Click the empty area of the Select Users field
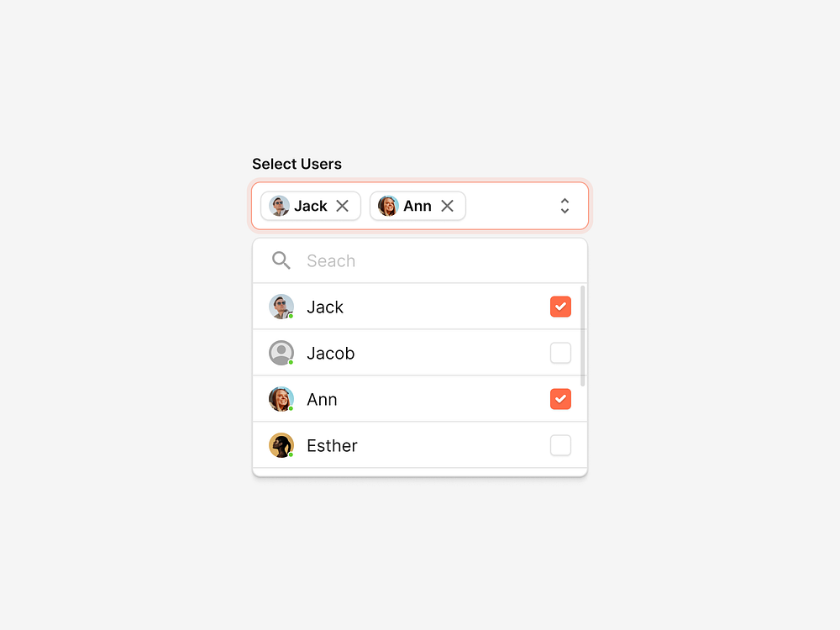 click(508, 206)
